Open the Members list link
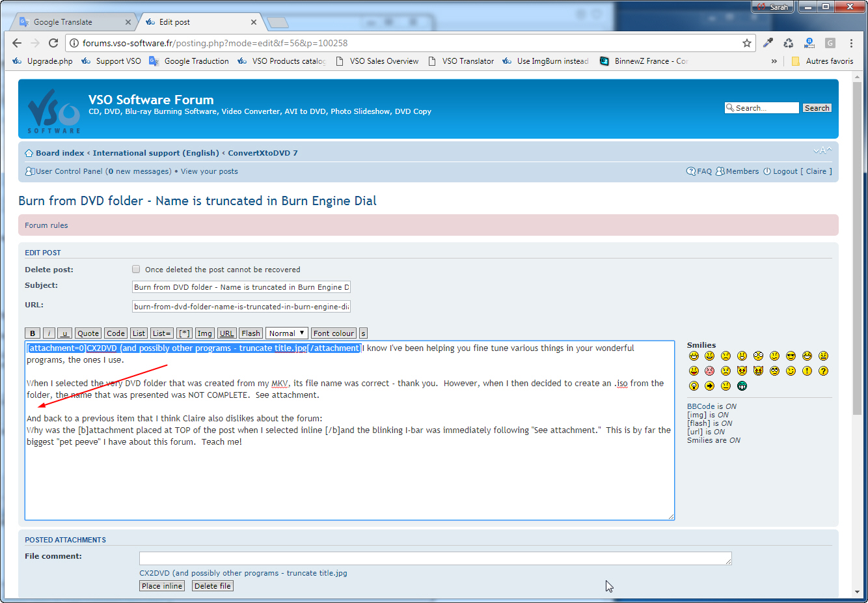Viewport: 868px width, 603px height. tap(737, 171)
